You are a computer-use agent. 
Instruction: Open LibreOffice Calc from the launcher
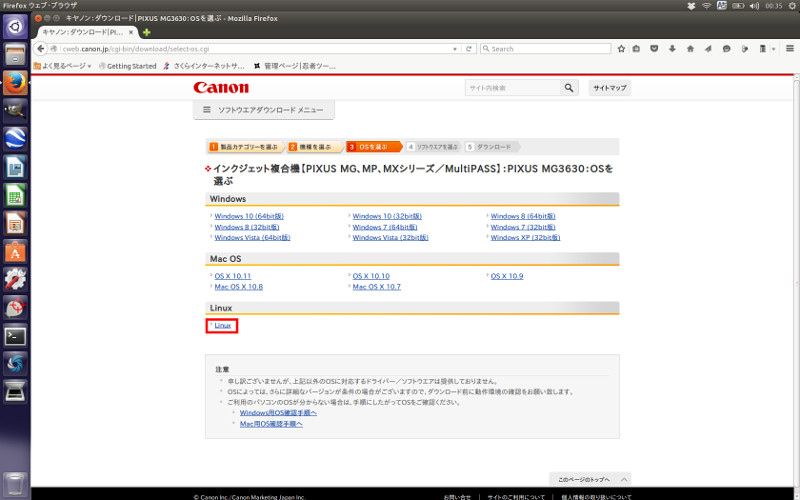coord(15,196)
